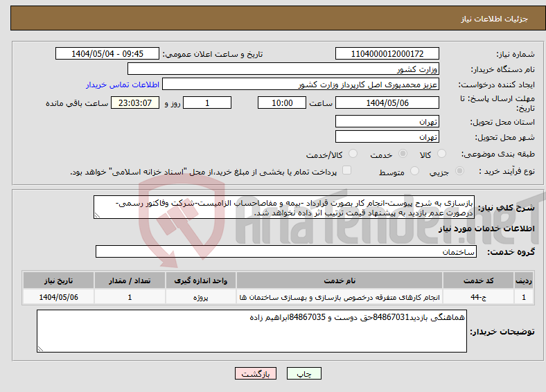
Task: Click the استان محل تحویل label
Action: pos(502,122)
